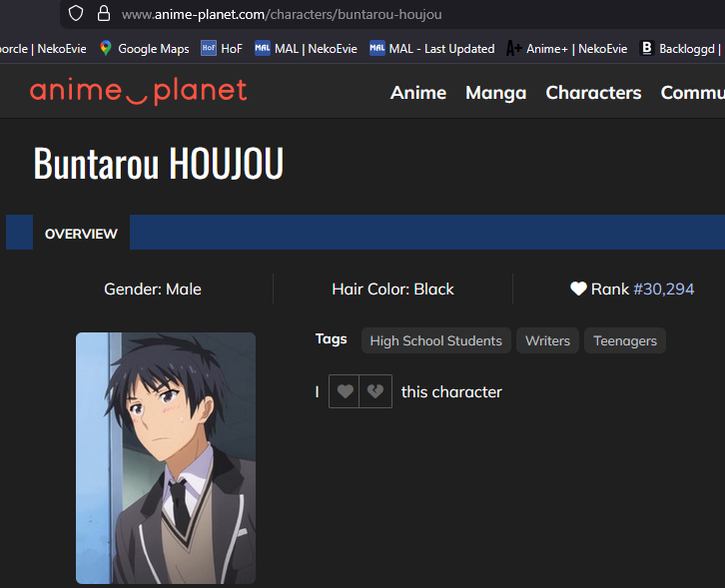Image resolution: width=725 pixels, height=588 pixels.
Task: Open the Community menu
Action: pyautogui.click(x=693, y=93)
